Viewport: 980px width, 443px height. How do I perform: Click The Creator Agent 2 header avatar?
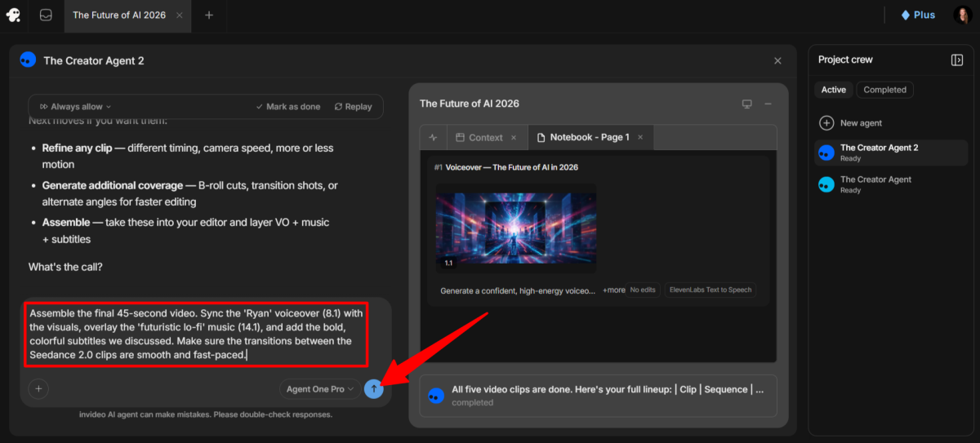pyautogui.click(x=28, y=60)
